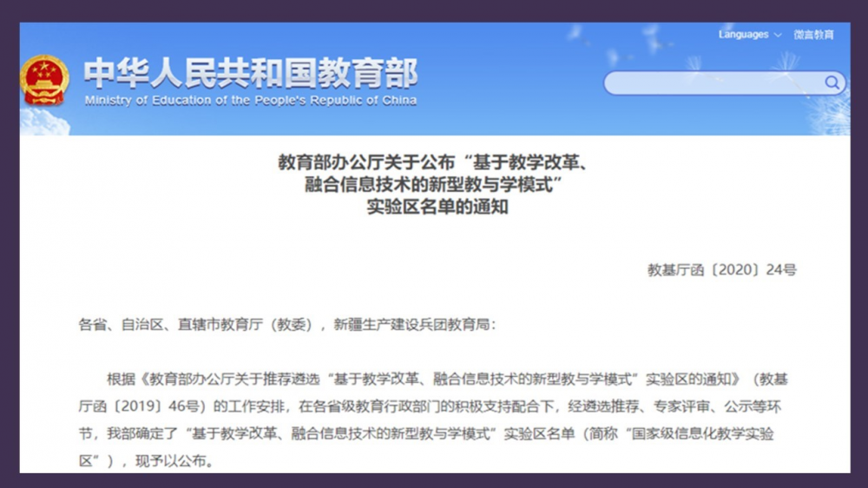Click the 中华人民共和国教育部 site title

pyautogui.click(x=250, y=73)
